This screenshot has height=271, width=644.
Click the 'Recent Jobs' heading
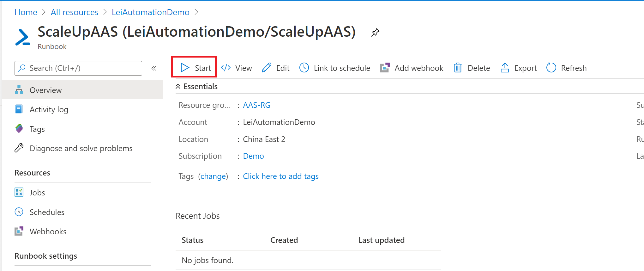198,216
